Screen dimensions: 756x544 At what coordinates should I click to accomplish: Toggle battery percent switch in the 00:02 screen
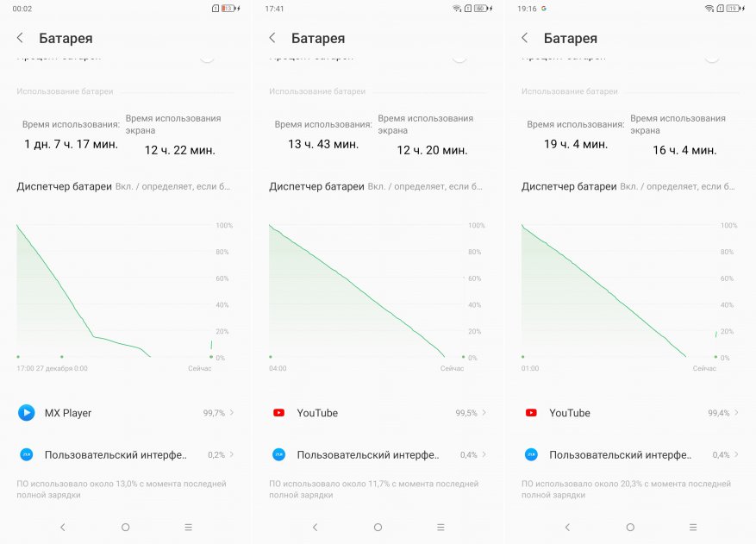tap(207, 56)
